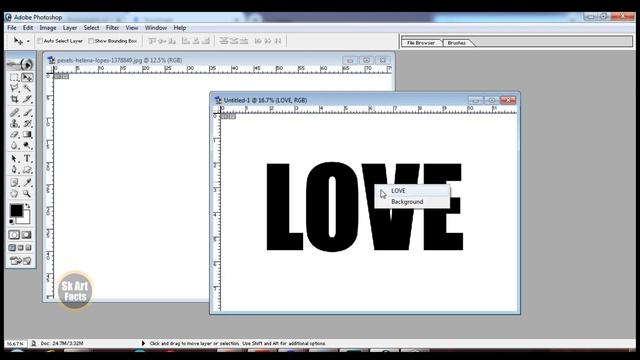Click Align Vertical Centers button
This screenshot has width=640, height=360.
tap(162, 41)
